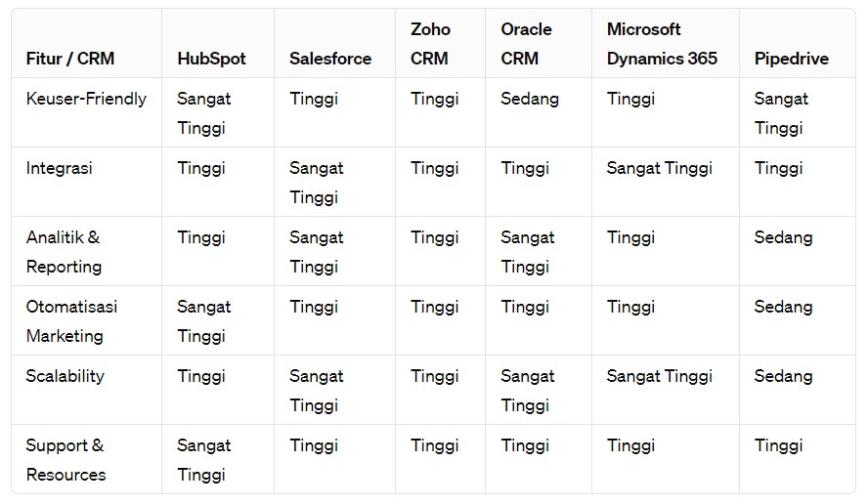Image resolution: width=868 pixels, height=504 pixels.
Task: Select the Oracle CRM column header
Action: coord(526,44)
